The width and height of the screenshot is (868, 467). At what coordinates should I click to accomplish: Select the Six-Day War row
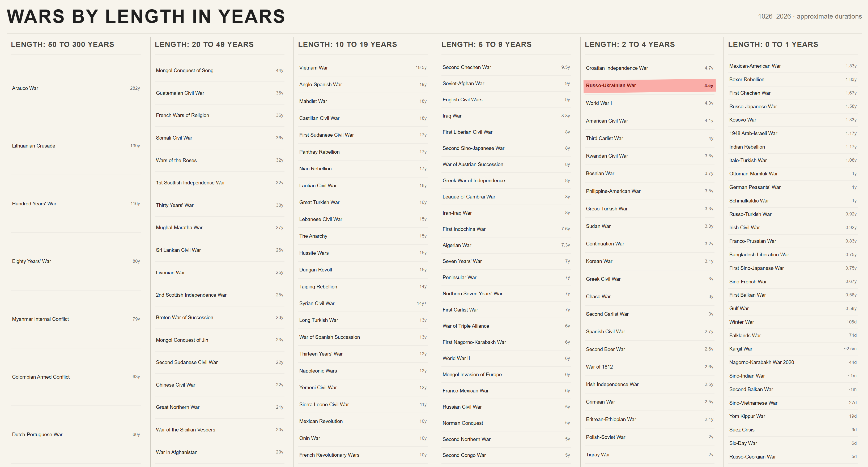[793, 443]
